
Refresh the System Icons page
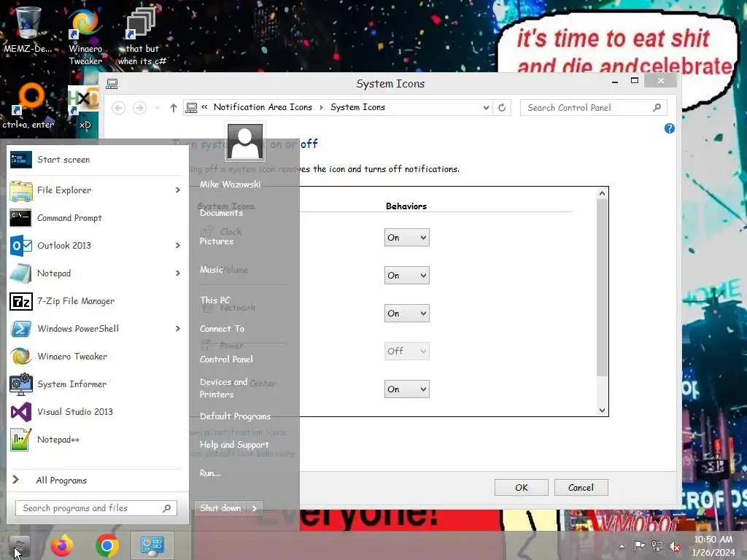tap(502, 108)
